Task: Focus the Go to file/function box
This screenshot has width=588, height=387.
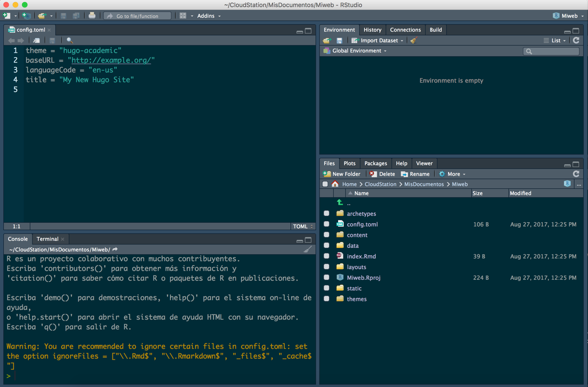Action: point(137,16)
